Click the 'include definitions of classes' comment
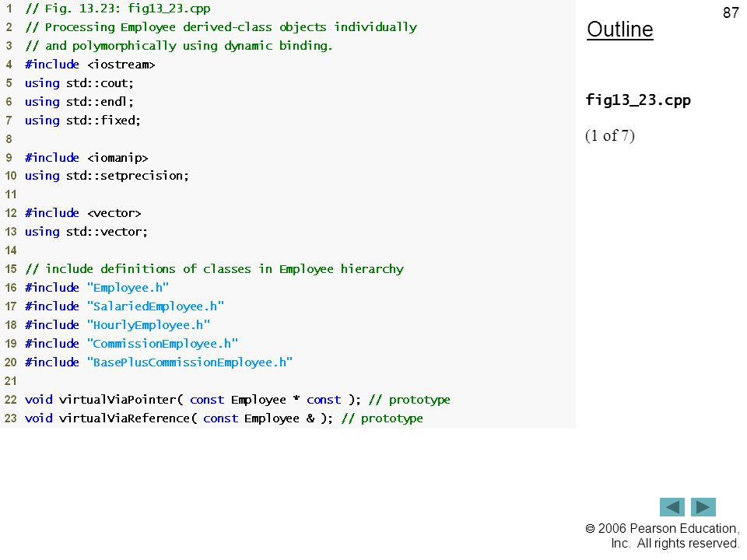 [x=215, y=269]
